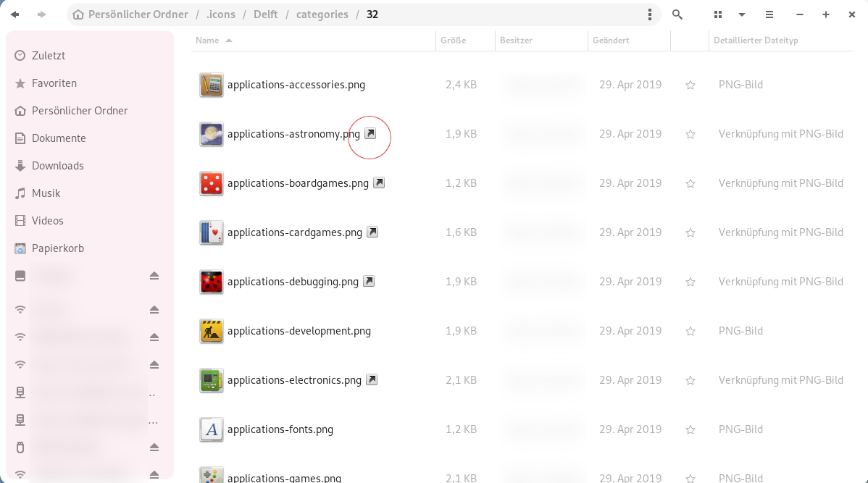
Task: Open the search in the toolbar
Action: click(677, 14)
